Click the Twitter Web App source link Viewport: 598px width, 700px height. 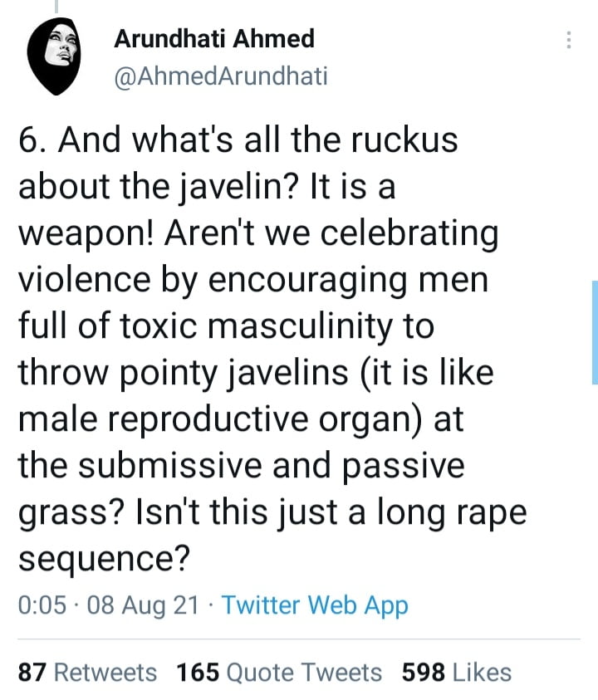315,605
